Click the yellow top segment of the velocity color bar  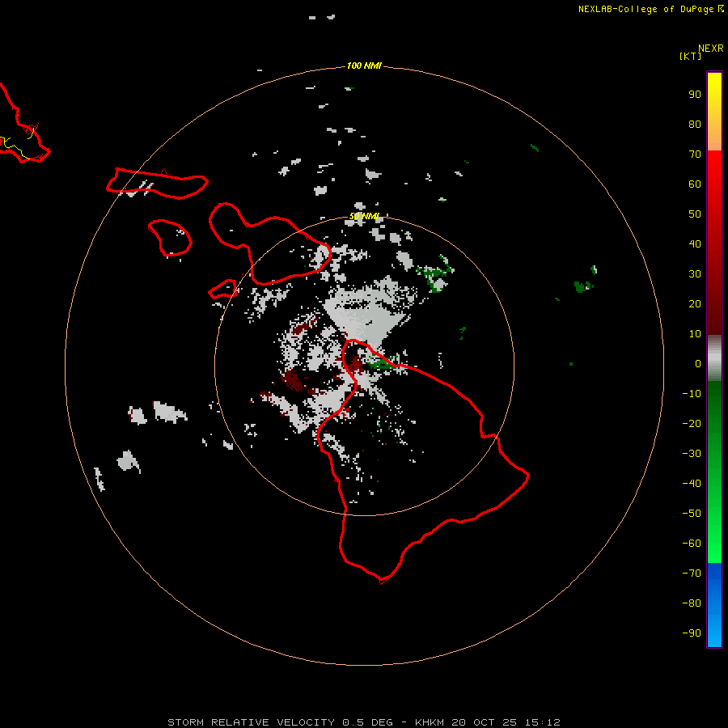714,112
